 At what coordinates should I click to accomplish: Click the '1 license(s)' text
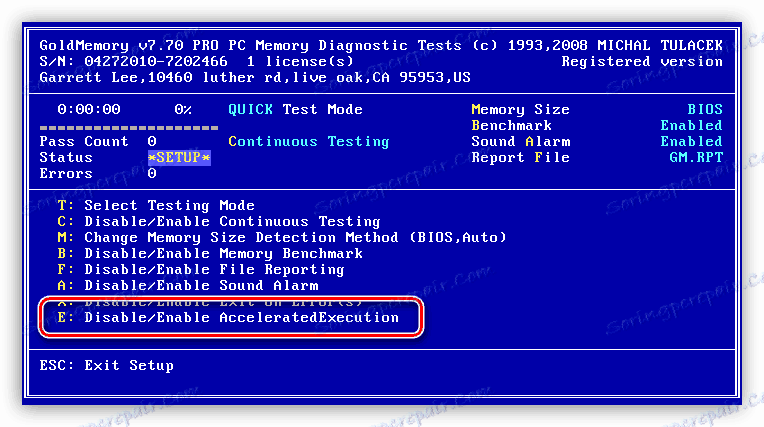300,62
